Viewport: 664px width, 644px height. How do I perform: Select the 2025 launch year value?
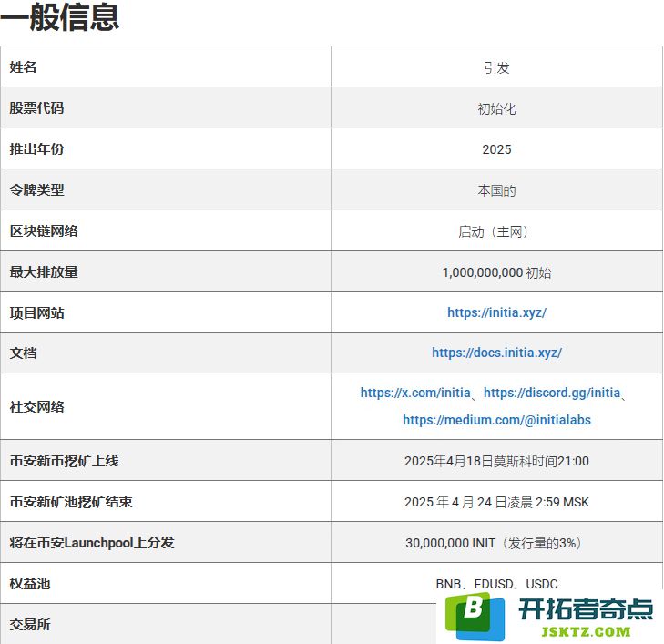pos(496,149)
